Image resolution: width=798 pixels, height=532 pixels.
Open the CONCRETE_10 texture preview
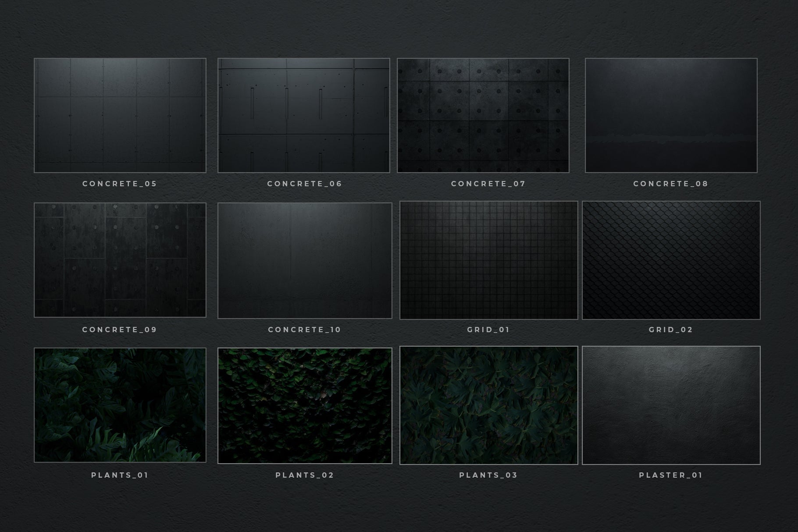(305, 260)
